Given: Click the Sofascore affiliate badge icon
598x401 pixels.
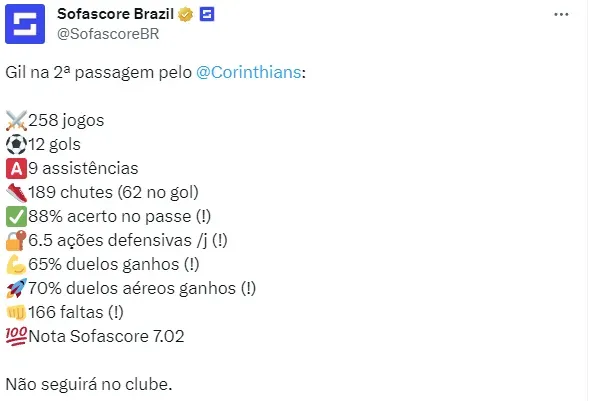Looking at the screenshot, I should click(207, 14).
